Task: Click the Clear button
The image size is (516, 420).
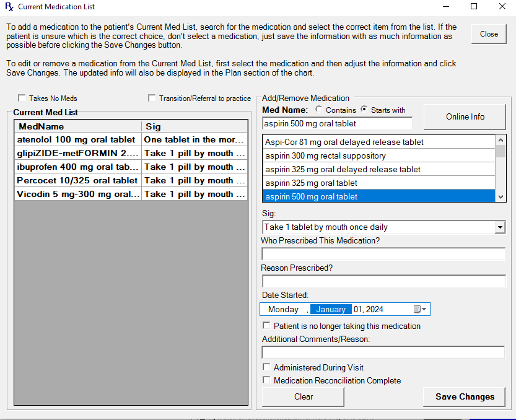Action: click(x=304, y=396)
